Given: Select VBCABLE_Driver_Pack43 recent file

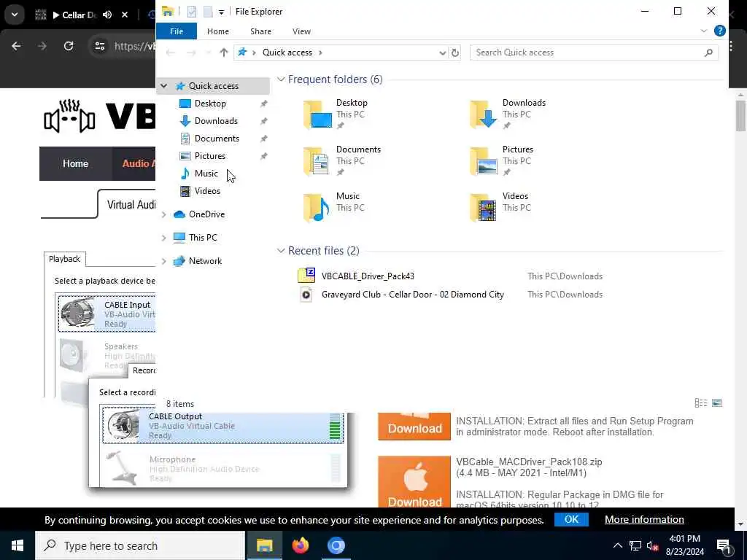Looking at the screenshot, I should [x=368, y=276].
